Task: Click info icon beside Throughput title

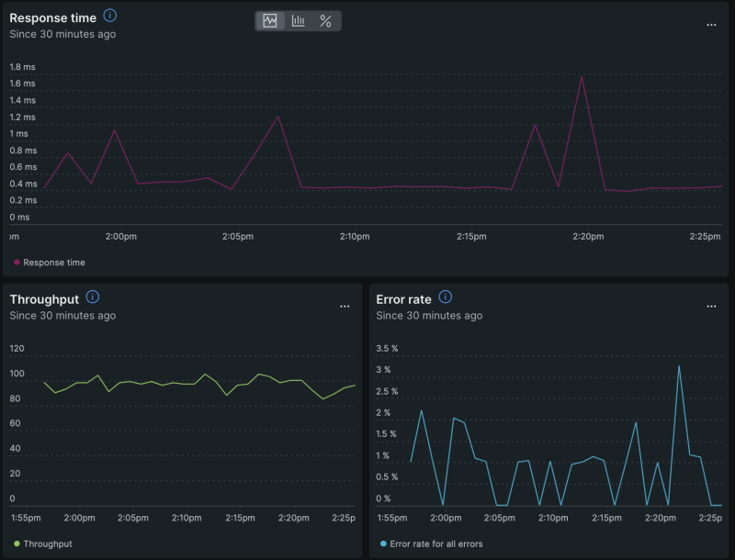Action: click(x=92, y=297)
